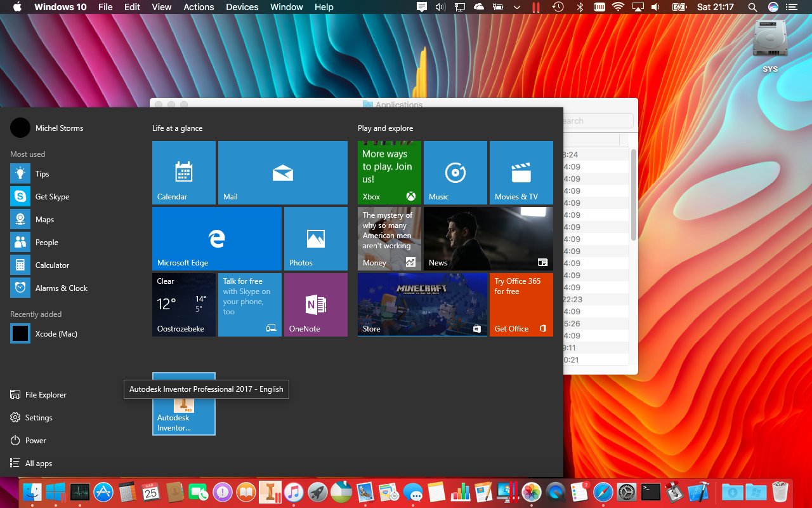Open App Store in the Dock
This screenshot has width=812, height=508.
pos(103,492)
